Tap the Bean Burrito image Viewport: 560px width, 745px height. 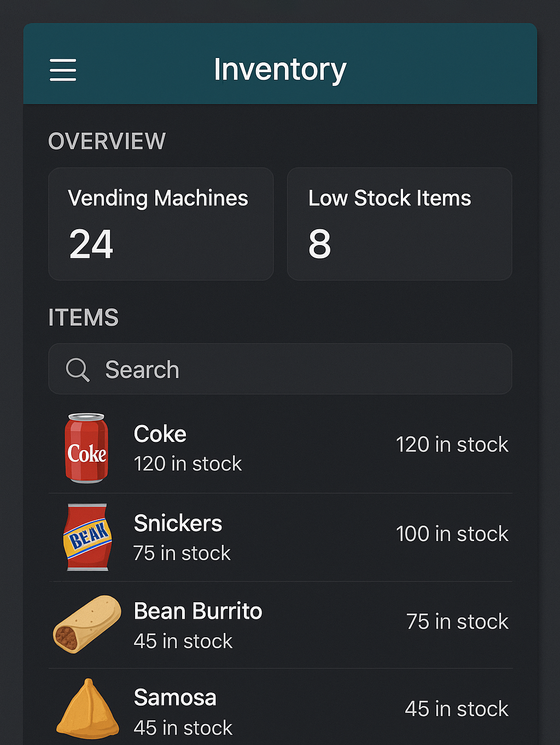pos(87,624)
